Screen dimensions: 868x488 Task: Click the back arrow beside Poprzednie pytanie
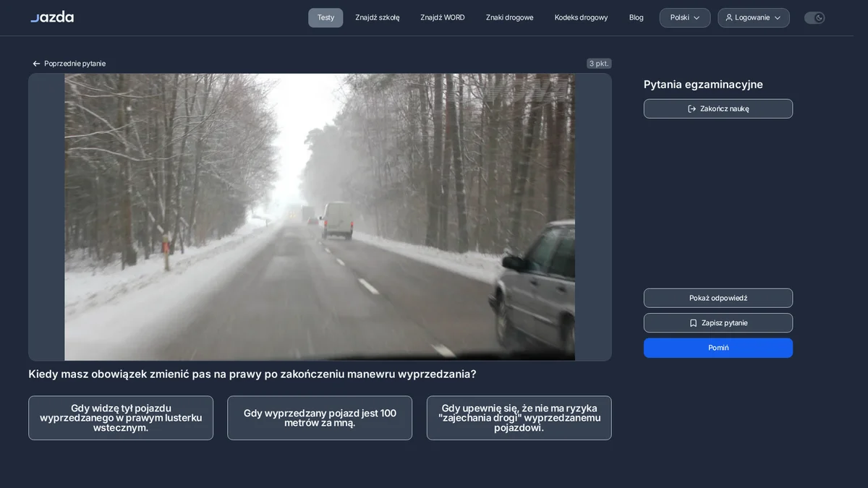point(36,64)
